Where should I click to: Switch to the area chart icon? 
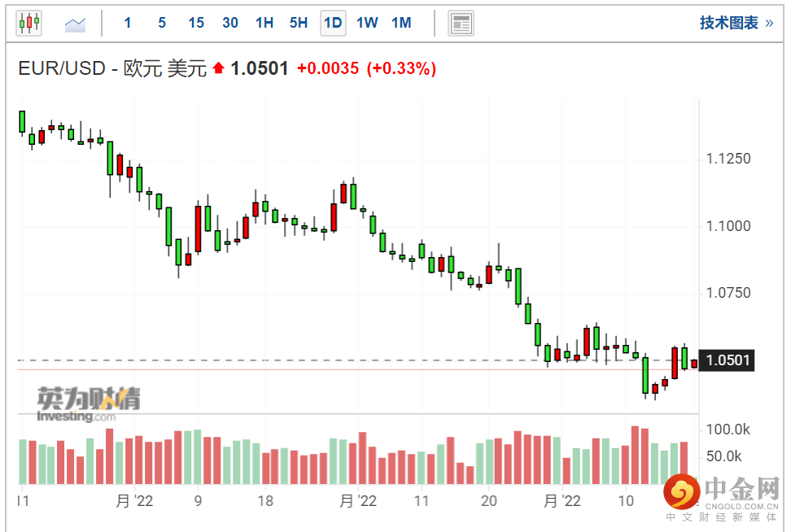76,24
